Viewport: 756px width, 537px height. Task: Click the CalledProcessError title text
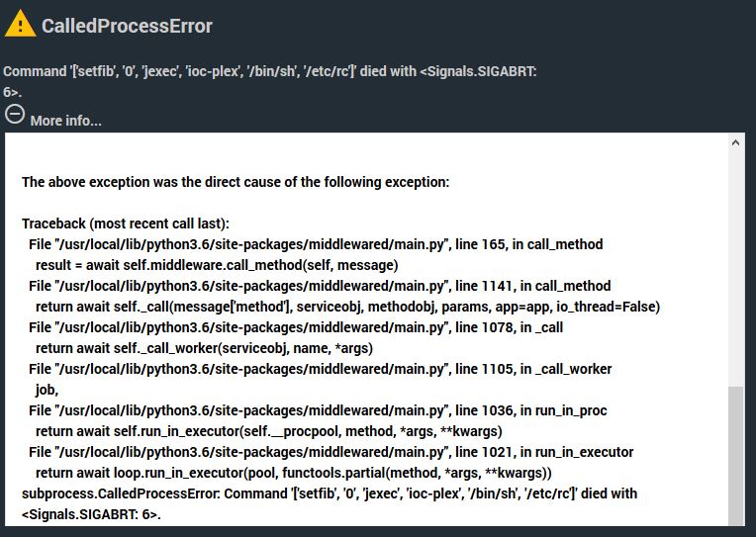[x=127, y=26]
